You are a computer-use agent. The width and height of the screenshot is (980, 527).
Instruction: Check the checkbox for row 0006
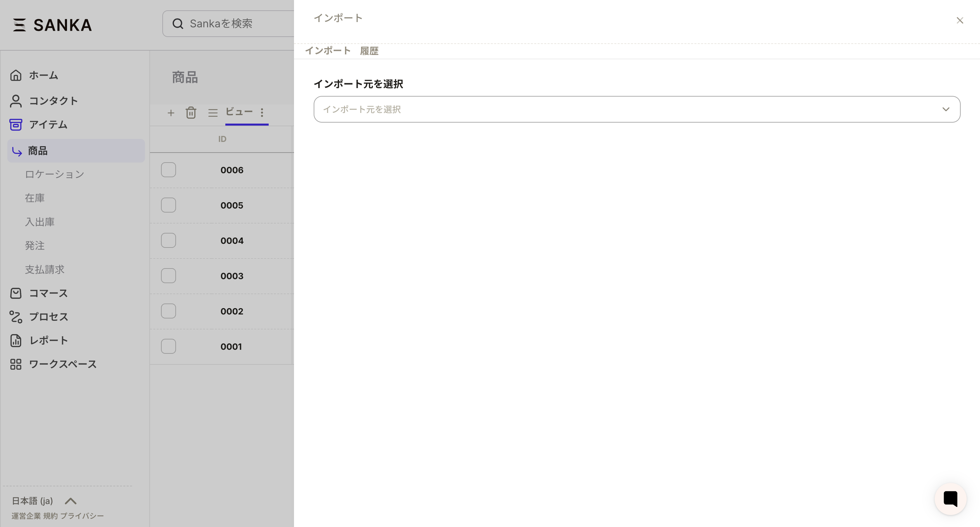[x=168, y=170]
